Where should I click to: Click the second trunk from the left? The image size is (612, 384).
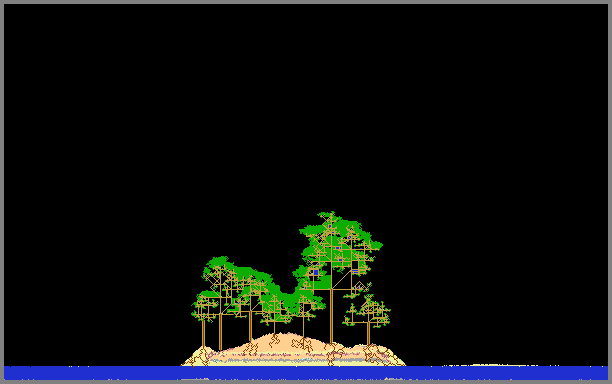tap(221, 331)
